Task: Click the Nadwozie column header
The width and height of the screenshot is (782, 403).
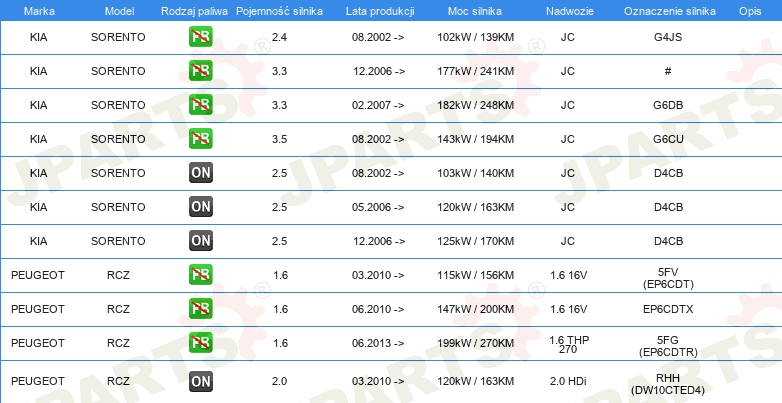Action: (x=570, y=11)
